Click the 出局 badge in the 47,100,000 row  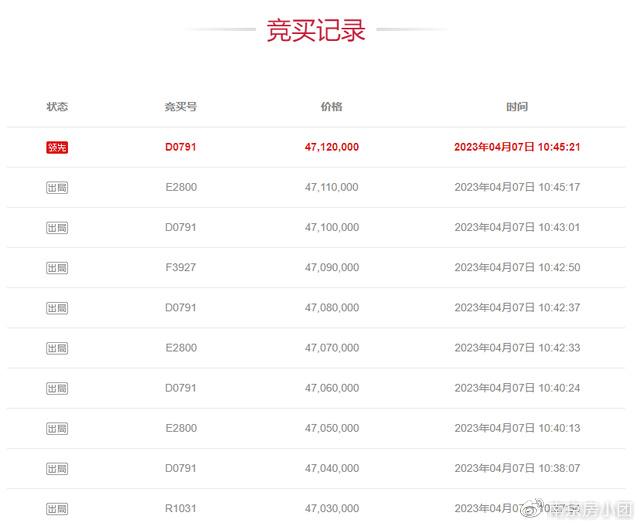click(57, 228)
